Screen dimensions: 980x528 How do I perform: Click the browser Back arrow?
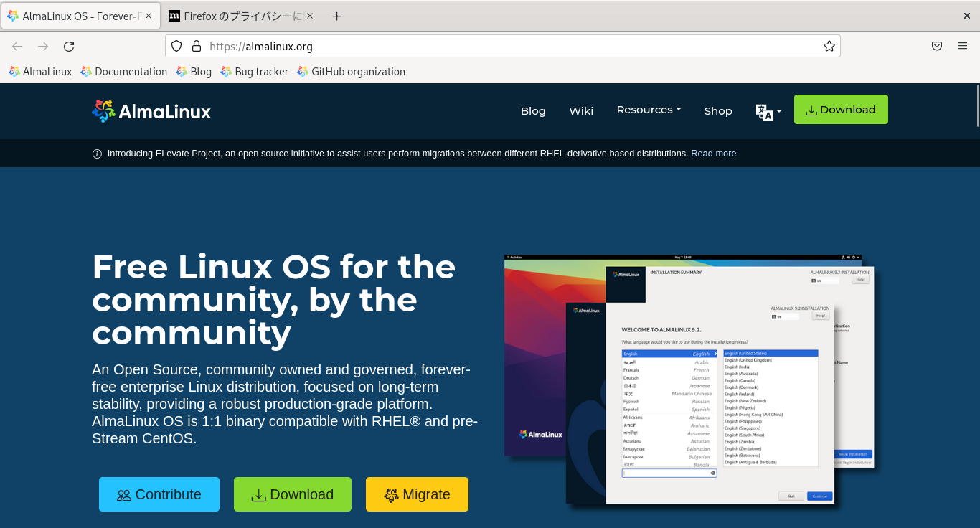pos(17,47)
